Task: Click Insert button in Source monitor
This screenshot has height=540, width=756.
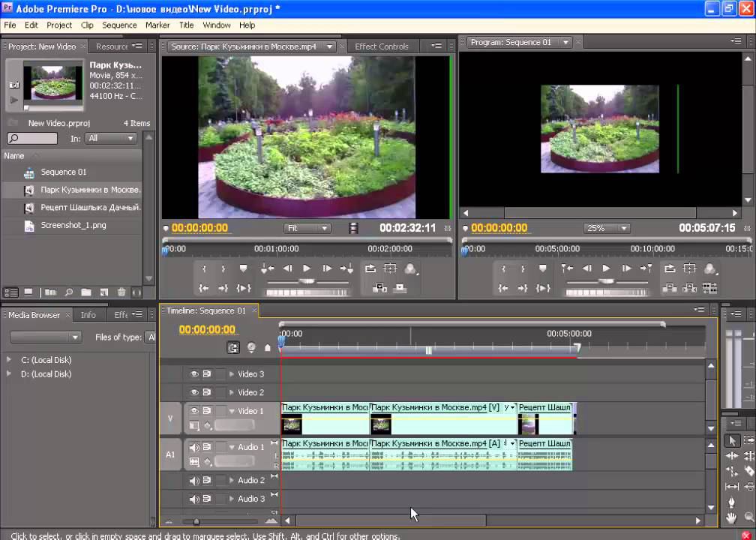Action: point(380,288)
